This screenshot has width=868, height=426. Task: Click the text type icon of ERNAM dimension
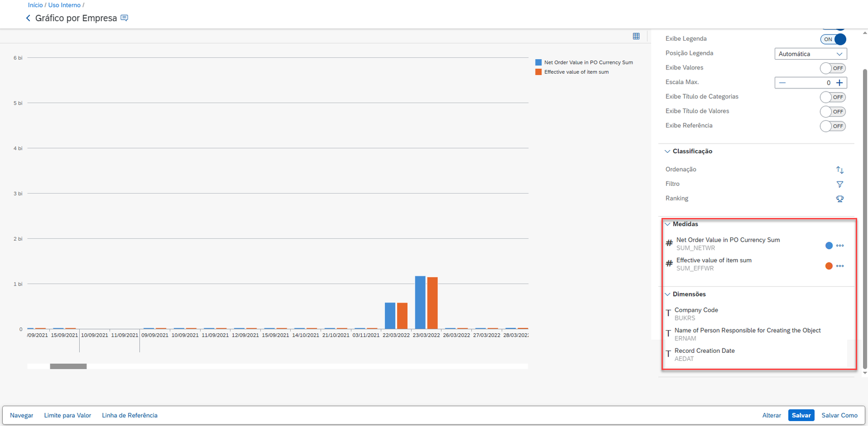668,334
